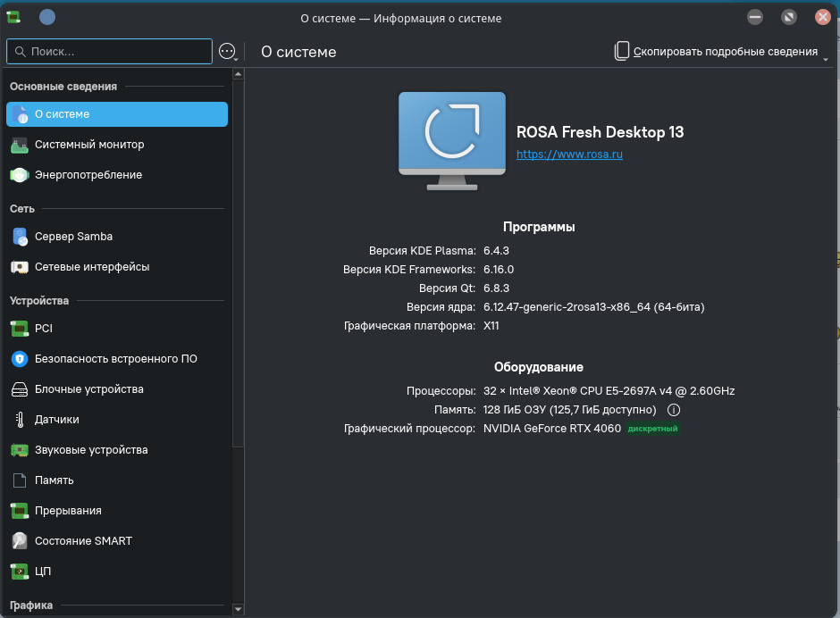Open Блочные устройства page

tap(117, 389)
